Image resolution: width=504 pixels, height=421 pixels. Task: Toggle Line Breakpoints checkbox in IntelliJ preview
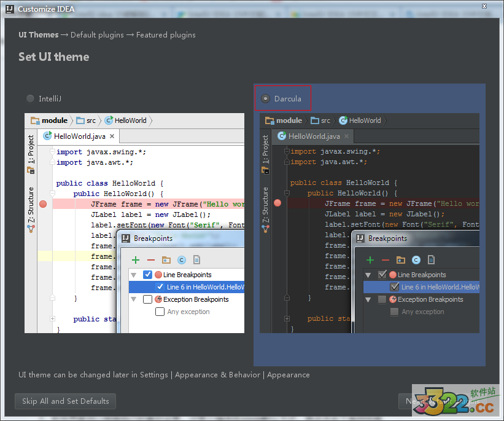click(x=147, y=275)
